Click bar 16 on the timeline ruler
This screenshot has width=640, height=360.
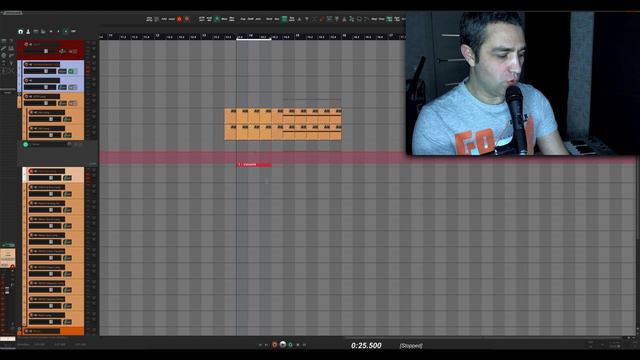344,36
